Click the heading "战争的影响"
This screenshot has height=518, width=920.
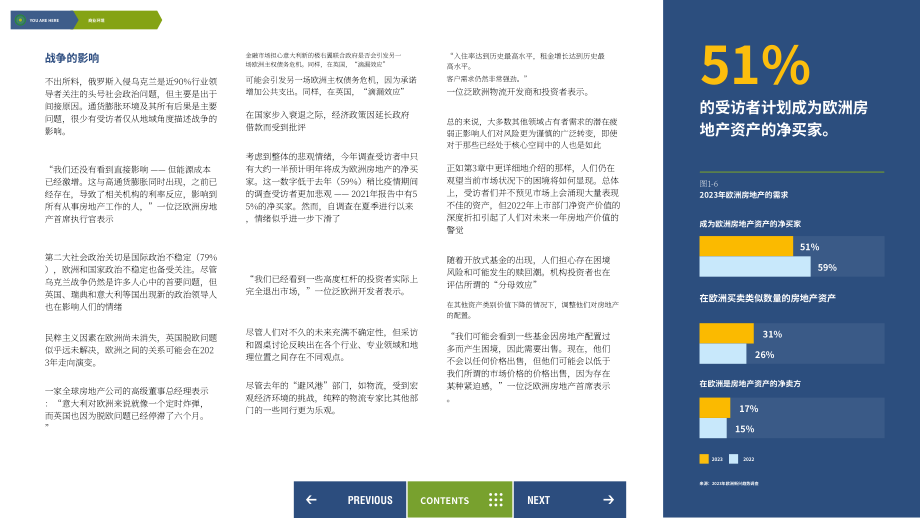pyautogui.click(x=72, y=58)
